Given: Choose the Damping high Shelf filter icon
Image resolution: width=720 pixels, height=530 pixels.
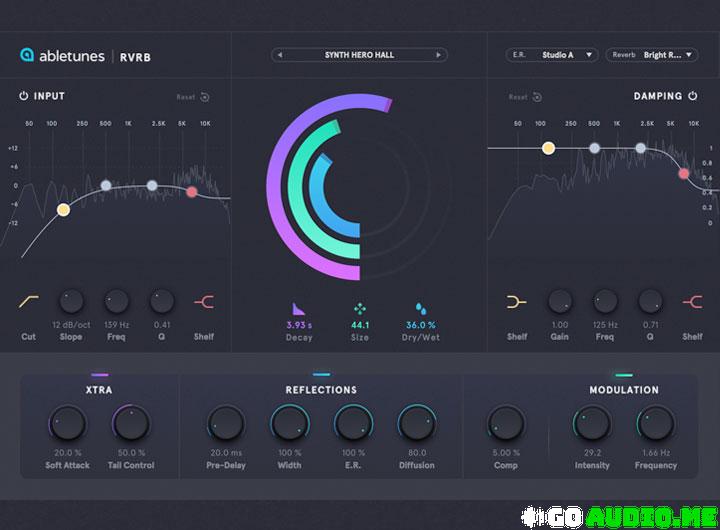Looking at the screenshot, I should pyautogui.click(x=692, y=302).
